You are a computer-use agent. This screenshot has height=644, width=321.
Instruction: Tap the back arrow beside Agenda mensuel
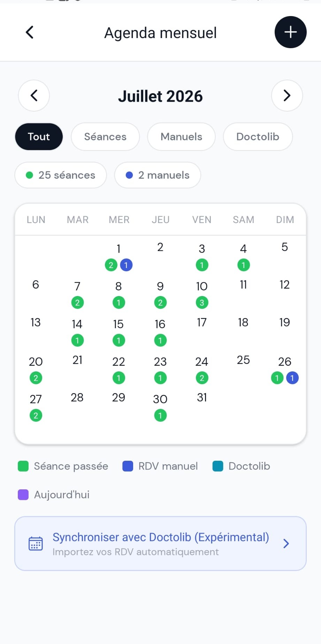(x=30, y=32)
